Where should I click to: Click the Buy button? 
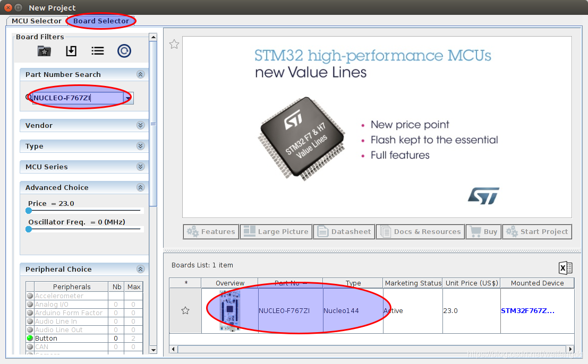483,231
